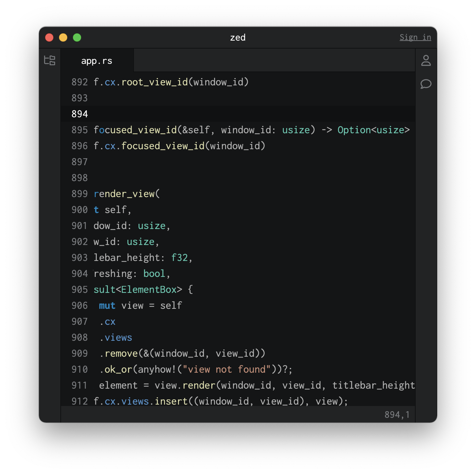Image resolution: width=476 pixels, height=474 pixels.
Task: Click 'dow_id: usize,' on line 901
Action: 132,226
